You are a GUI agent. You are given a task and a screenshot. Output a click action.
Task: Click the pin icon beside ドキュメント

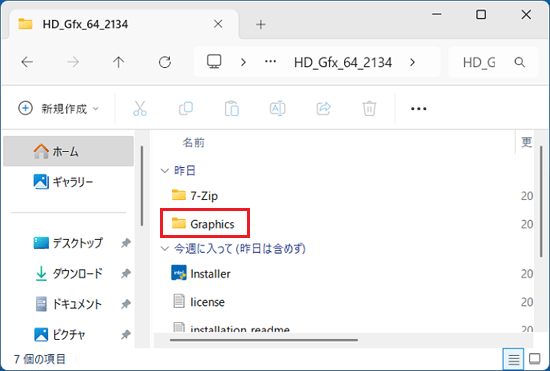click(126, 304)
